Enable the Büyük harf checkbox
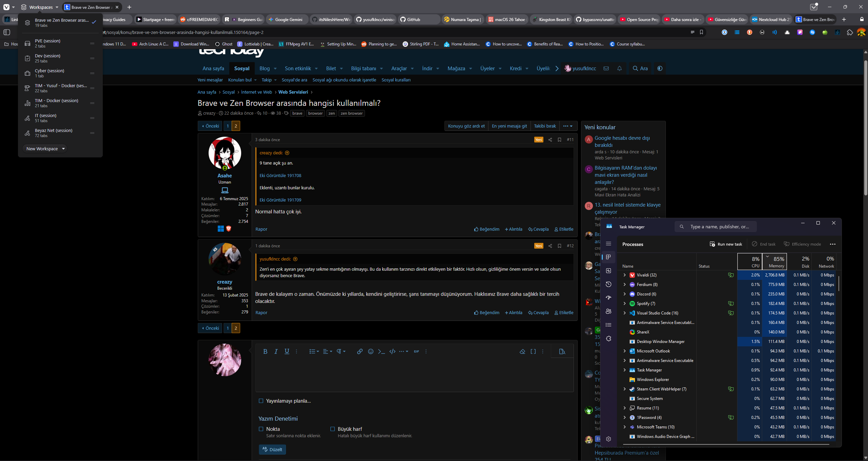Image resolution: width=868 pixels, height=461 pixels. [x=332, y=429]
